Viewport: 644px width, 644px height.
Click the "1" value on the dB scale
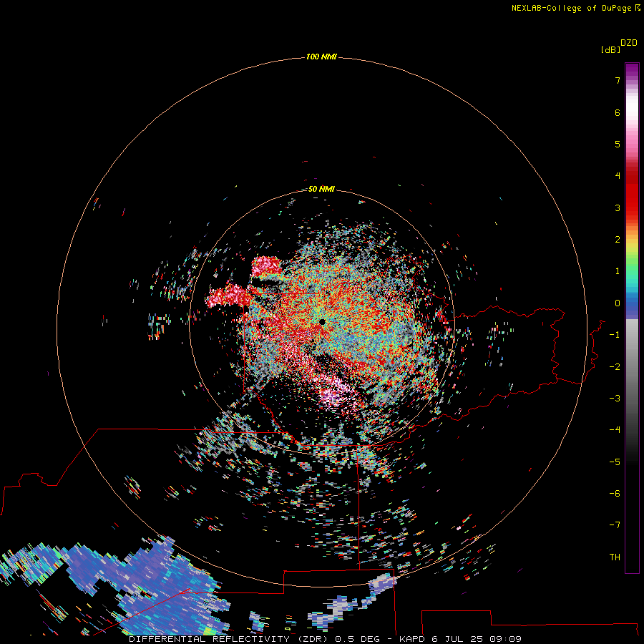(618, 271)
